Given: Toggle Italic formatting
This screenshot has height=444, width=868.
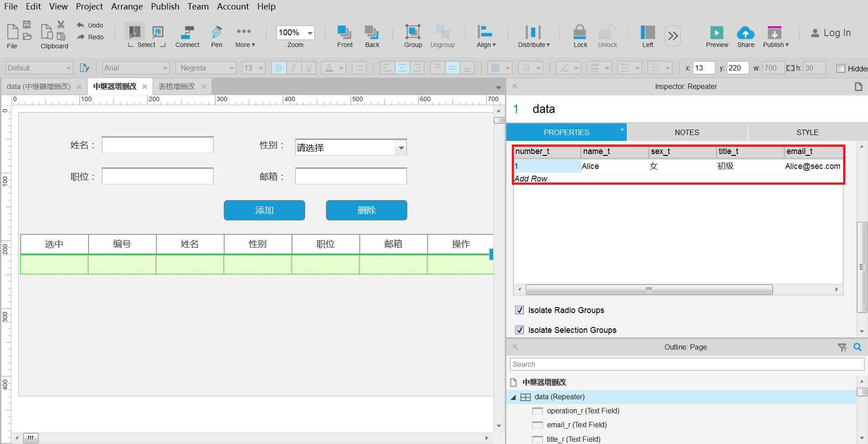Looking at the screenshot, I should pos(293,68).
